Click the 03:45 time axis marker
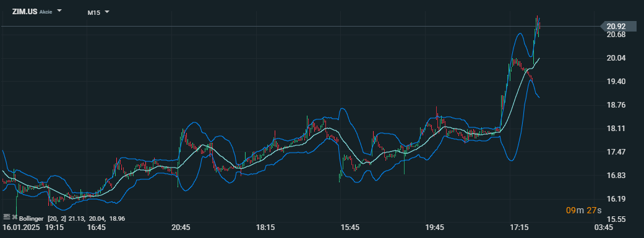Image resolution: width=644 pixels, height=238 pixels. point(604,227)
